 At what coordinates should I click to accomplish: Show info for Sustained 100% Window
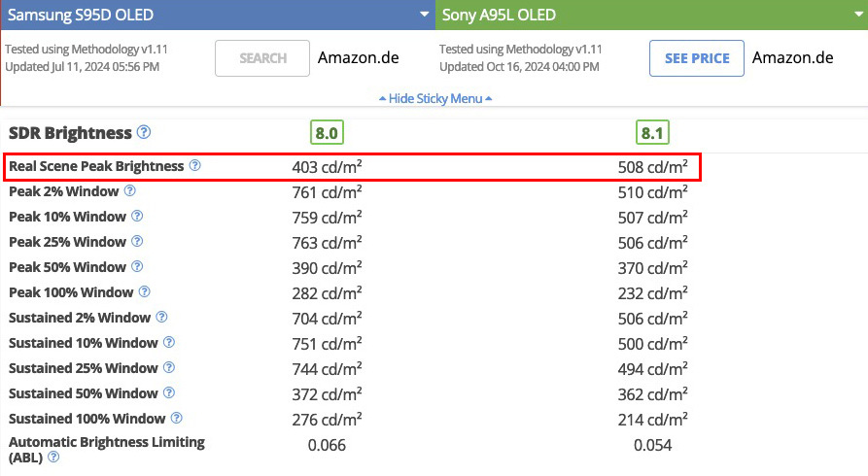[176, 419]
